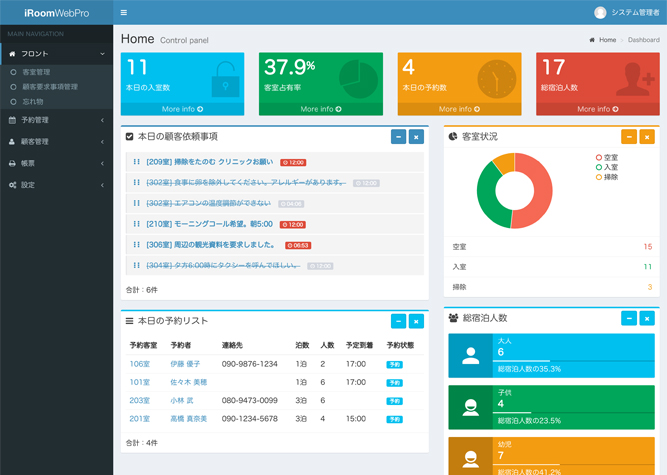Click the person icon beside 顧客管理

[x=12, y=142]
